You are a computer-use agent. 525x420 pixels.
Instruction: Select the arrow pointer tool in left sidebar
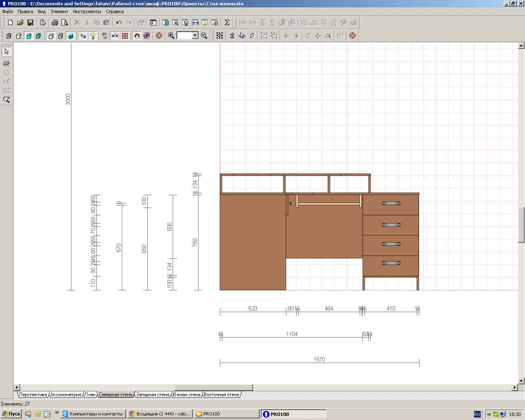7,51
